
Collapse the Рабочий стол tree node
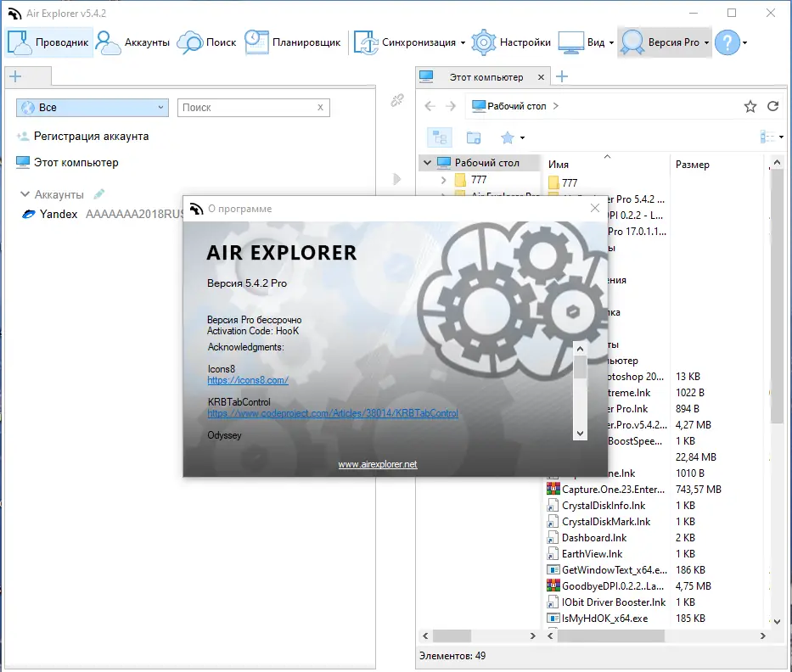point(428,161)
